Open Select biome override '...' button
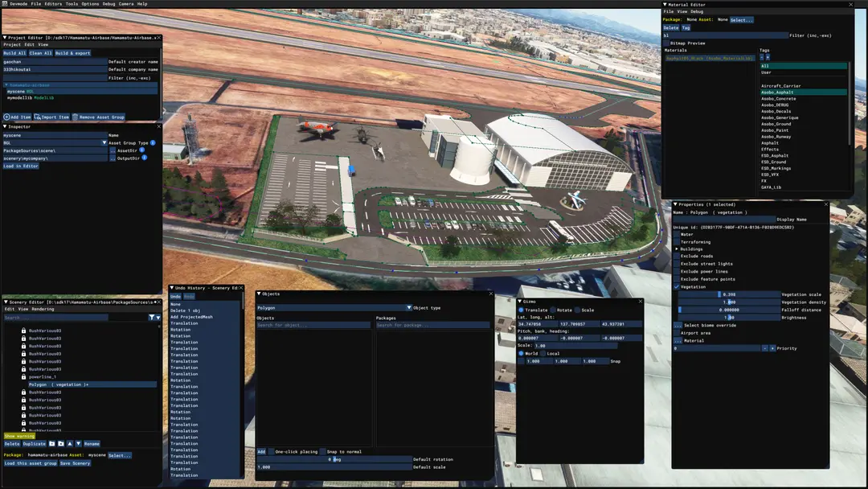Viewport: 868px width, 489px height. (x=678, y=325)
